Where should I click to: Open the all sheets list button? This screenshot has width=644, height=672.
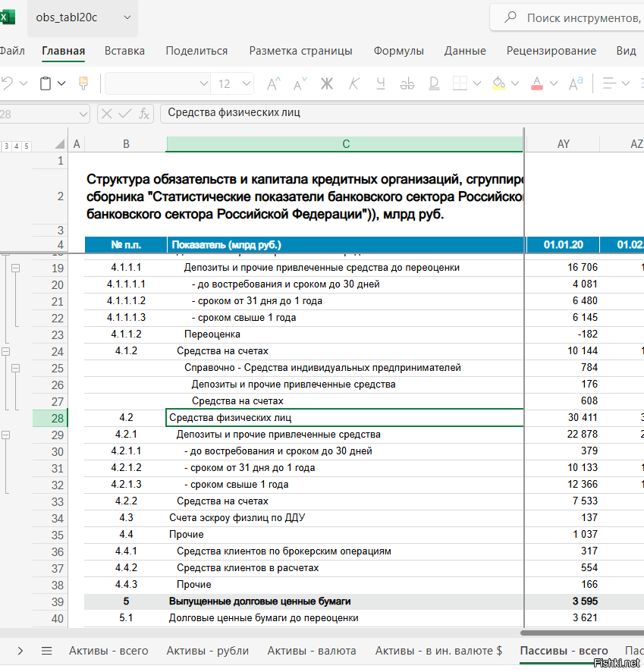click(46, 650)
